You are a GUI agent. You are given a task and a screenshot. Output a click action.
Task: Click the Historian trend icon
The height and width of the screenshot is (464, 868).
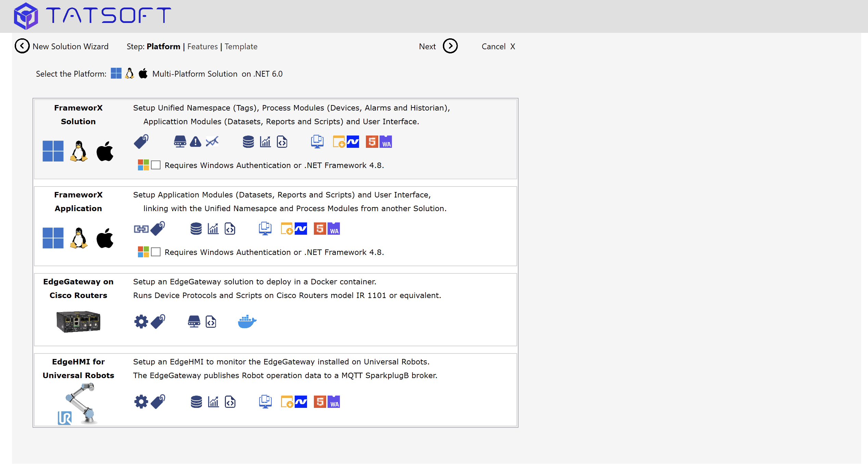point(212,142)
